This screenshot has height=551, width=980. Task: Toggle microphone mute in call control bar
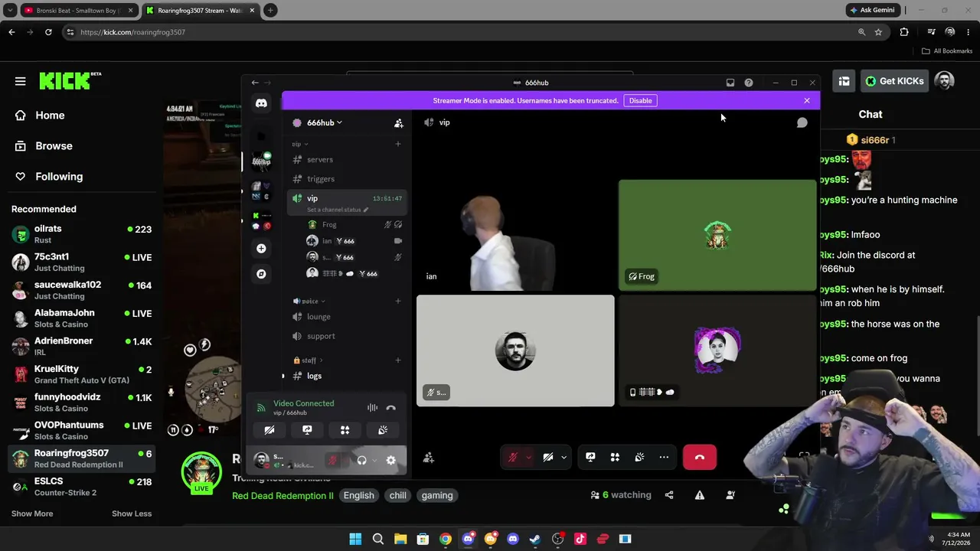click(513, 457)
